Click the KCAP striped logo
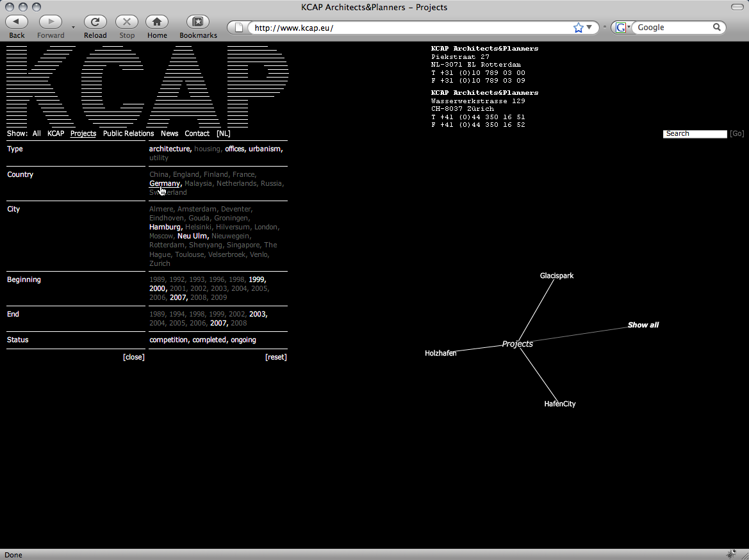 click(x=147, y=86)
